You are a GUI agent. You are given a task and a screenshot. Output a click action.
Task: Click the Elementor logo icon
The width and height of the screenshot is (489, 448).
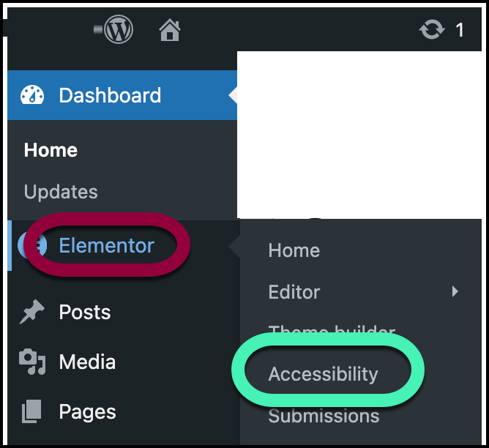[32, 246]
